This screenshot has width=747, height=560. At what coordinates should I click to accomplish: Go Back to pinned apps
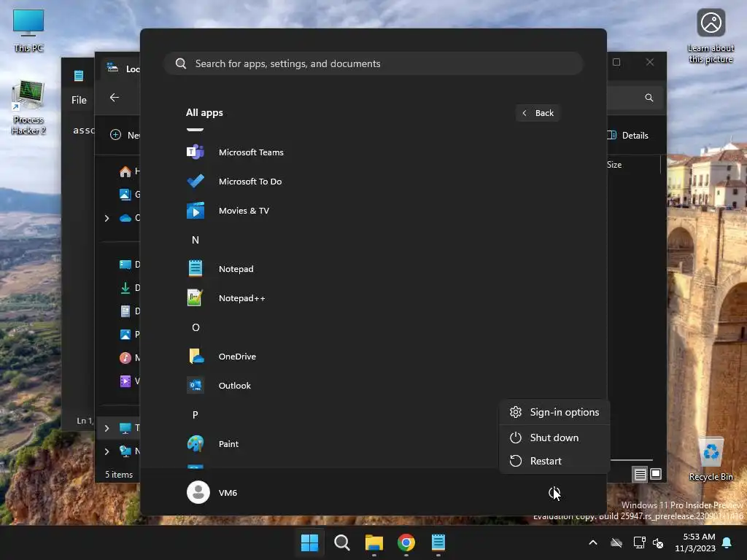click(x=538, y=113)
